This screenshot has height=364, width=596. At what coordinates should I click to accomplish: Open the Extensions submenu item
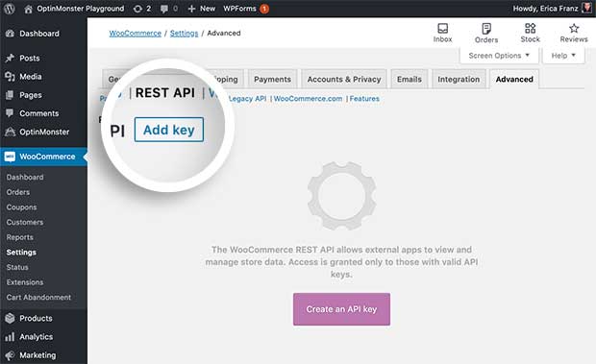[25, 282]
